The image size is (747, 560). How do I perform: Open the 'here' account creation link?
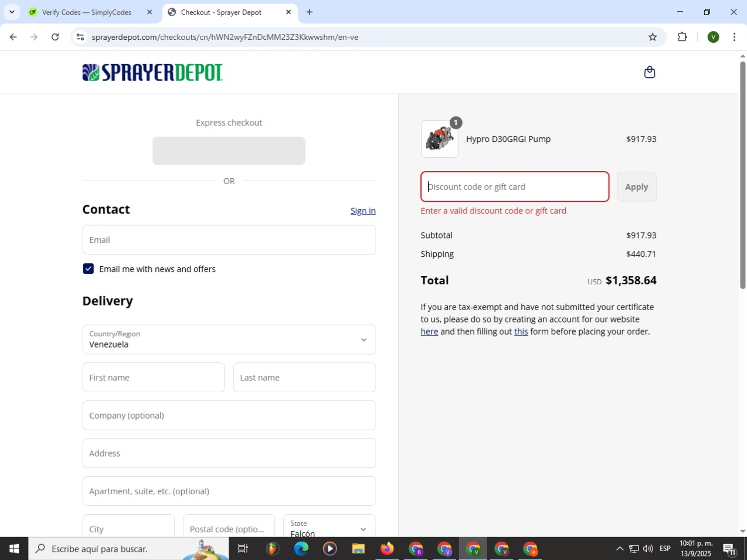tap(429, 332)
